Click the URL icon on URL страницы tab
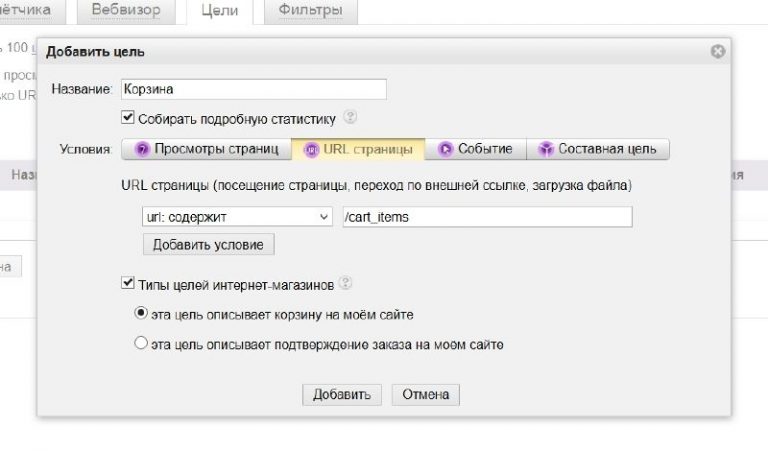Screen dimensions: 768x451 pos(311,149)
